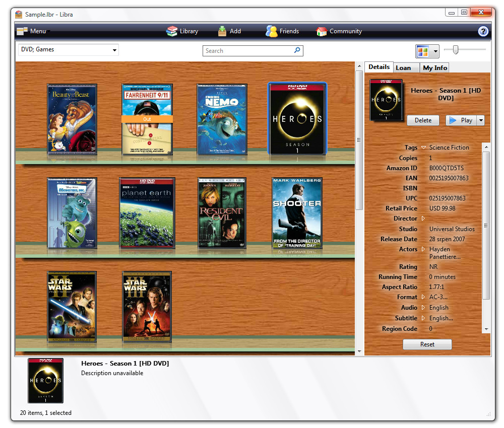Click the search magnifier icon
Screen dimensions: 504x428
coord(297,50)
